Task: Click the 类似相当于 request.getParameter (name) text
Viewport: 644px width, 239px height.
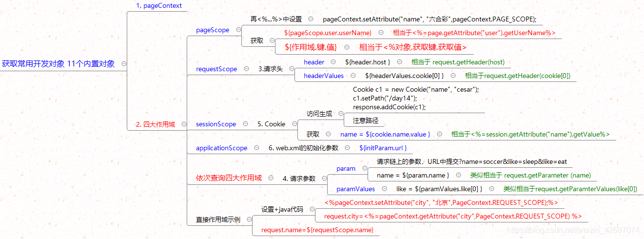Action: tap(530, 175)
